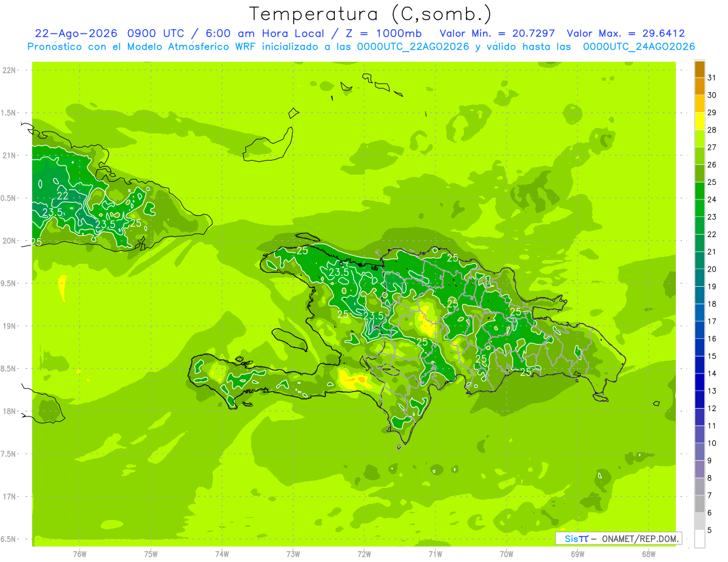Click the '68W' longitude axis label
The height and width of the screenshot is (562, 728).
pyautogui.click(x=649, y=554)
